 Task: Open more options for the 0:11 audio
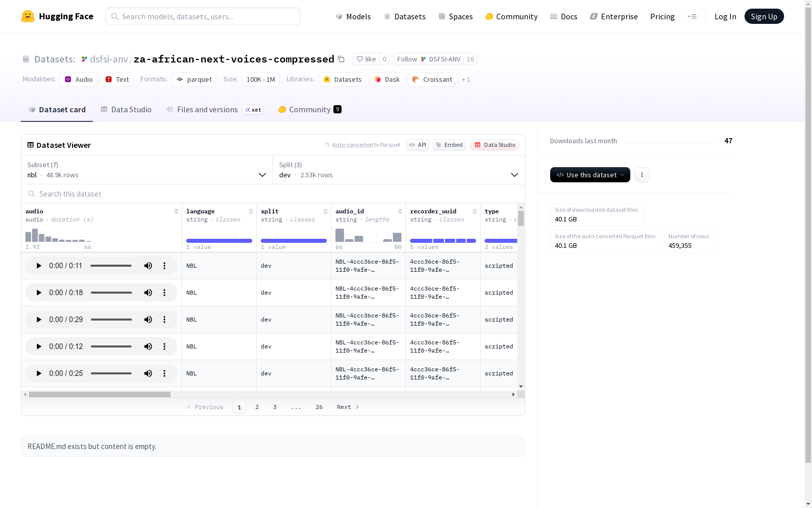click(164, 266)
